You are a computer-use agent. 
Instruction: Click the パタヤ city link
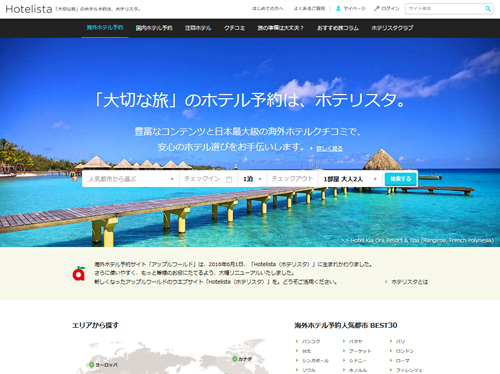click(356, 341)
